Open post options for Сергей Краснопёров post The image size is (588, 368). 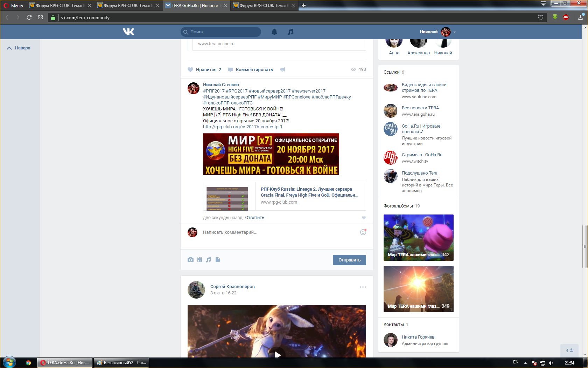pyautogui.click(x=363, y=287)
